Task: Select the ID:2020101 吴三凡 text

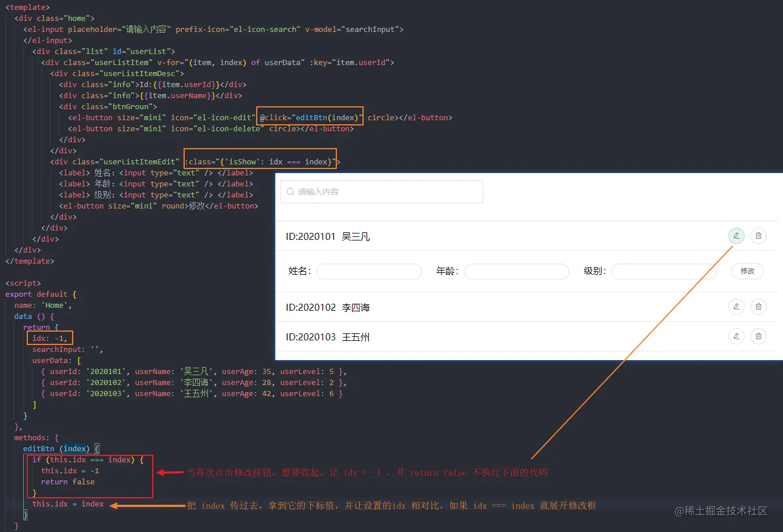Action: point(328,236)
